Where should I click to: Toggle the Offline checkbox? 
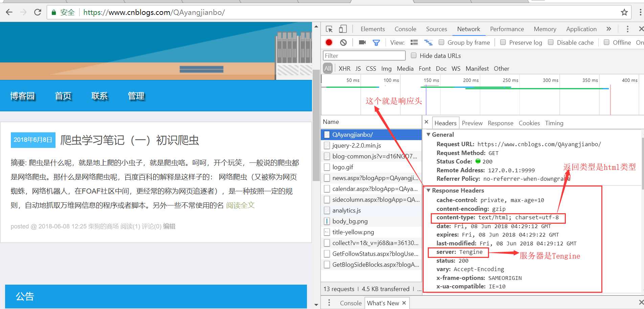(x=607, y=42)
